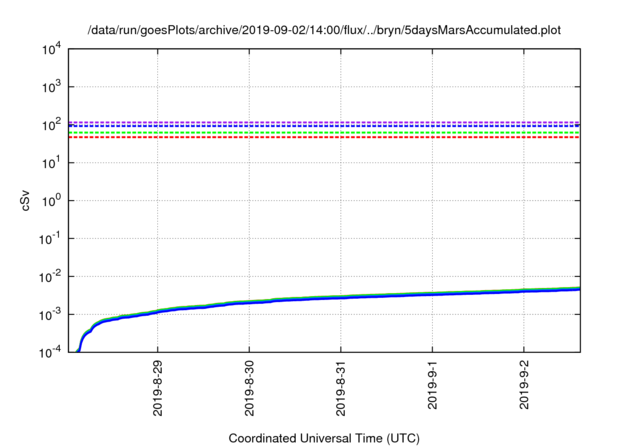The height and width of the screenshot is (448, 640).
Task: Click the 10^4 y-axis tick label
Action: pyautogui.click(x=51, y=49)
